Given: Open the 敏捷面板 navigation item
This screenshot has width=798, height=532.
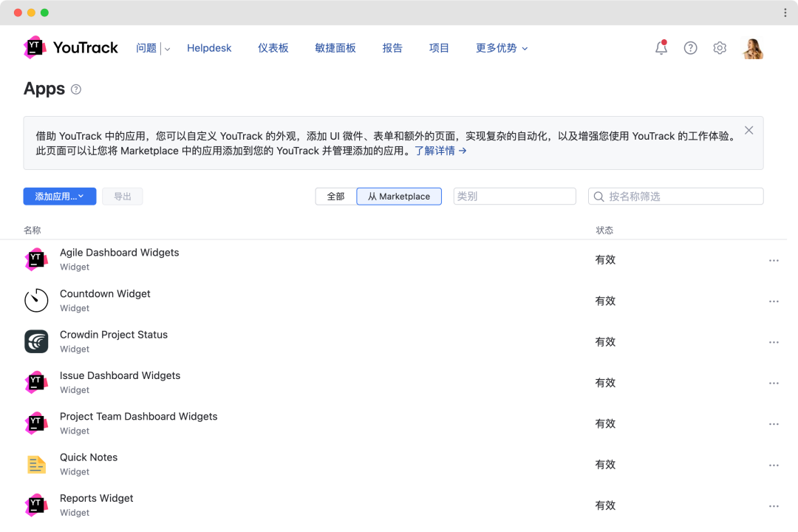Looking at the screenshot, I should (x=335, y=48).
